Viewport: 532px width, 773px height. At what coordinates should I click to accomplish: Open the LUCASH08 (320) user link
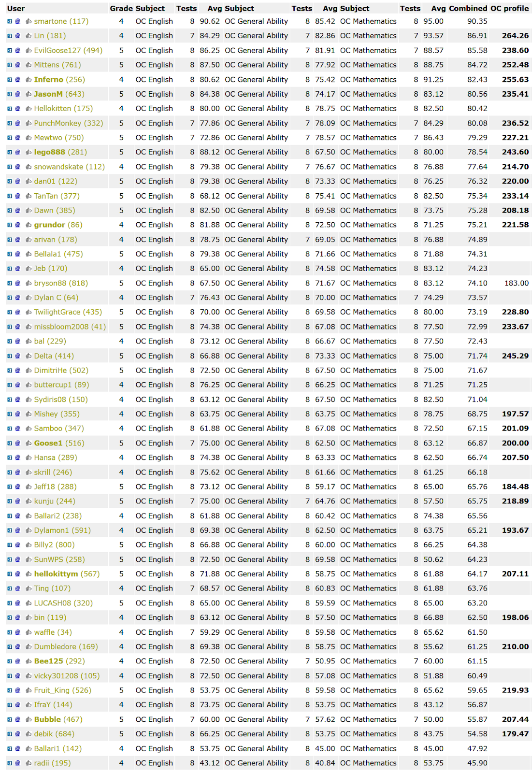[63, 603]
